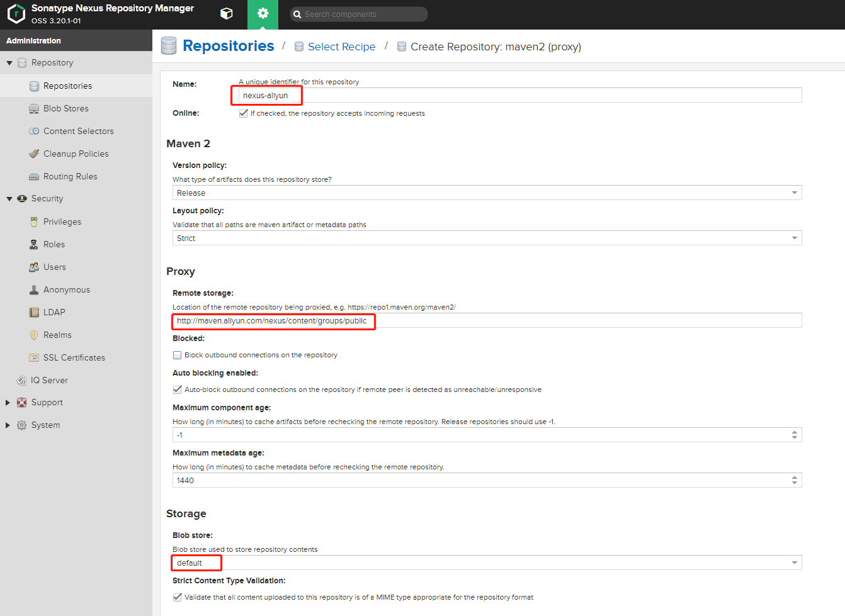Toggle Auto-block outbound connections checkbox

[178, 389]
